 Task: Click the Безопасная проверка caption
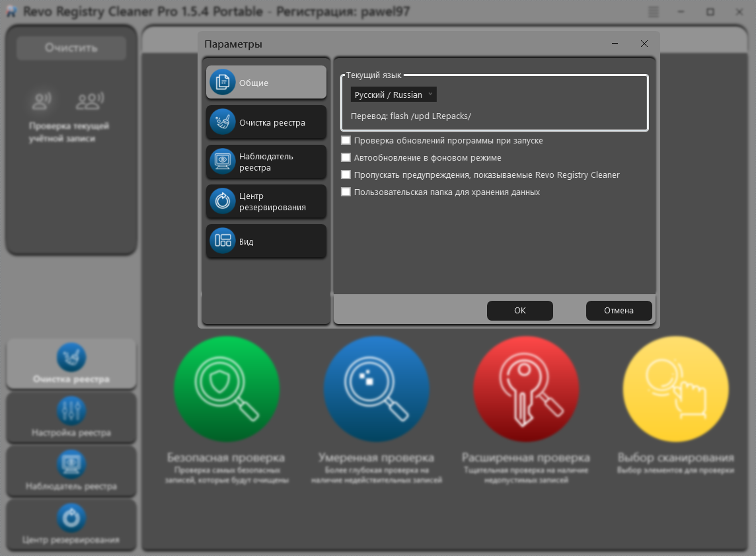click(225, 457)
